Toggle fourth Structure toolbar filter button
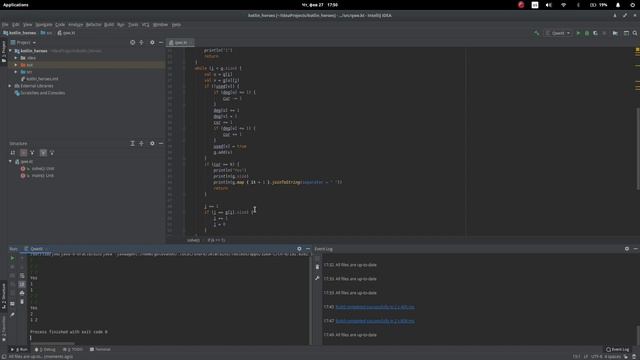 click(43, 153)
